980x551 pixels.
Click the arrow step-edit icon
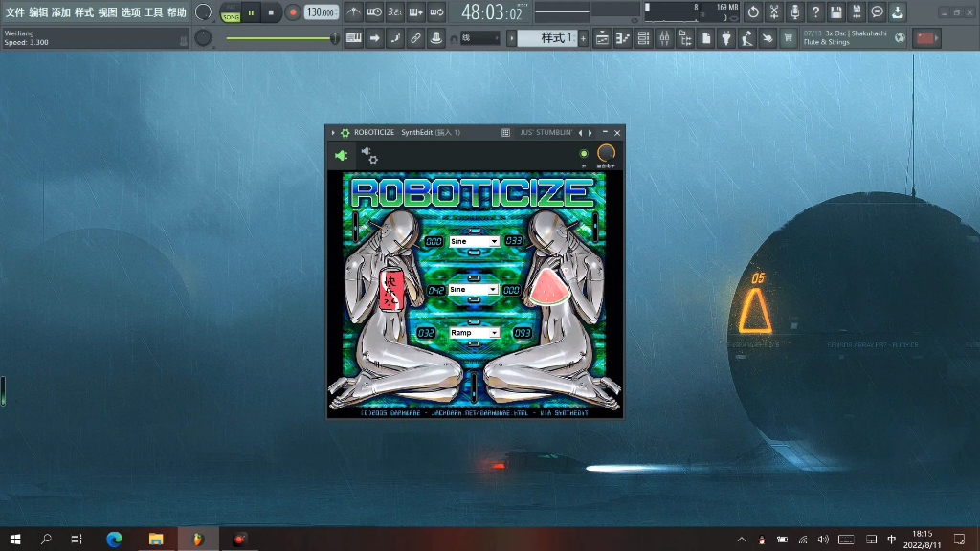[374, 38]
